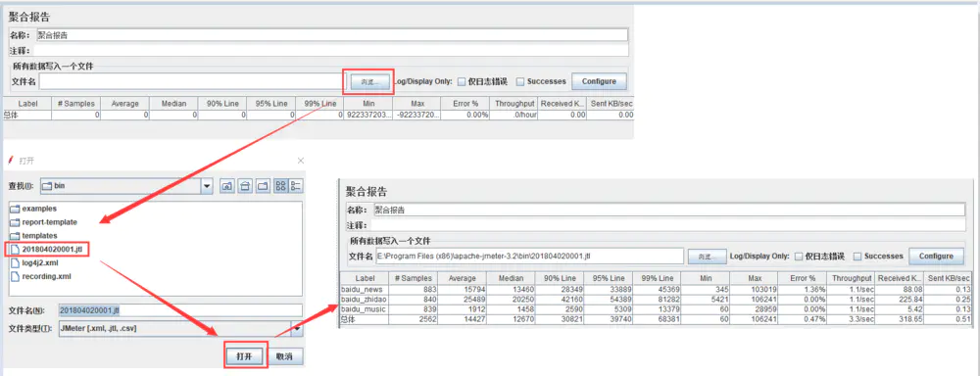Click the log4j2.xml file icon

[x=15, y=263]
